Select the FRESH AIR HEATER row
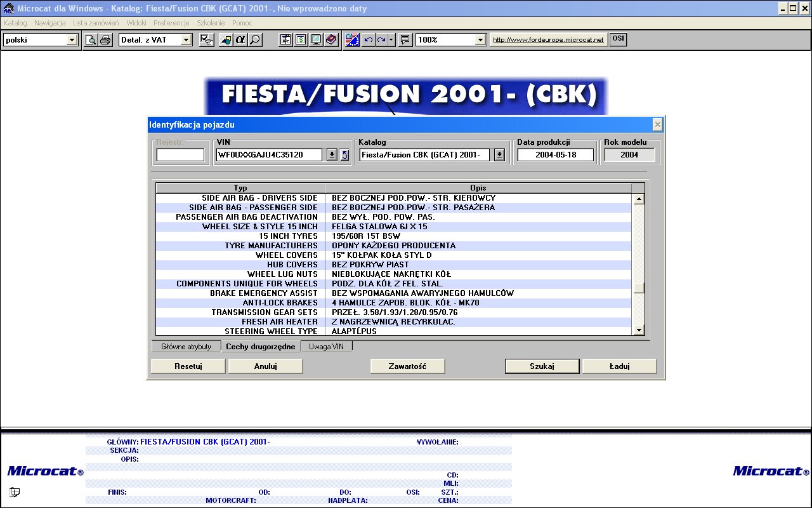Viewport: 812px width, 508px height. point(394,322)
